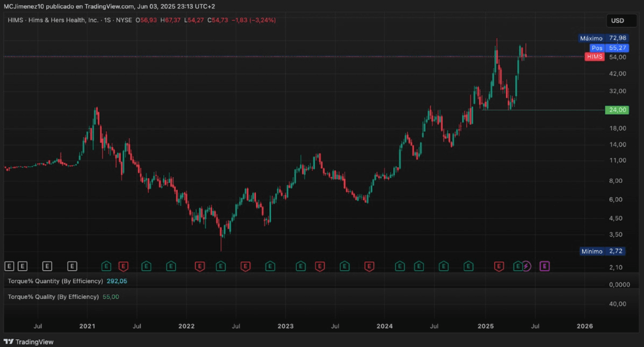
Task: Click the first green earnings marker icon
Action: pos(106,266)
